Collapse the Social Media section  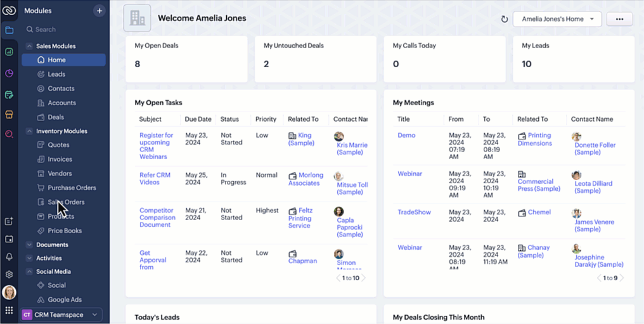(x=29, y=271)
